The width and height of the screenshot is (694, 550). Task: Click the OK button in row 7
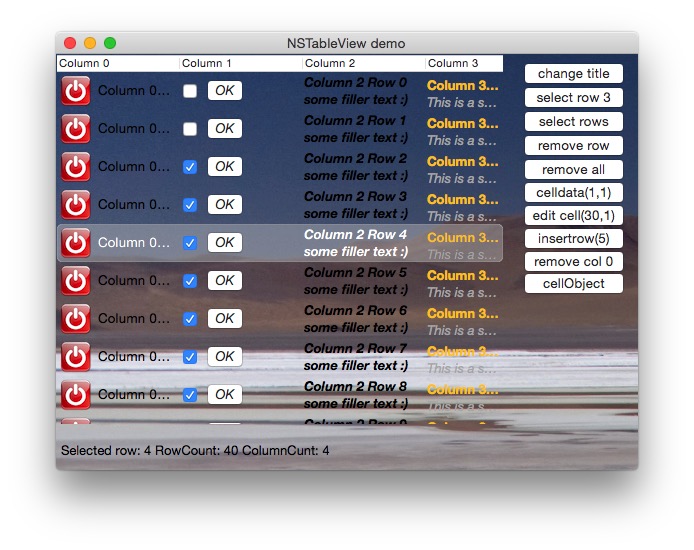225,357
